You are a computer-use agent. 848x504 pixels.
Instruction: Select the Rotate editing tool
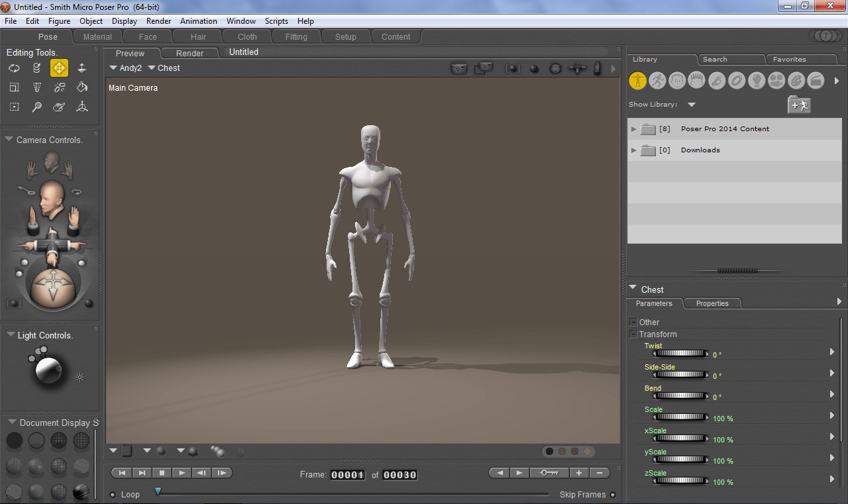tap(15, 68)
